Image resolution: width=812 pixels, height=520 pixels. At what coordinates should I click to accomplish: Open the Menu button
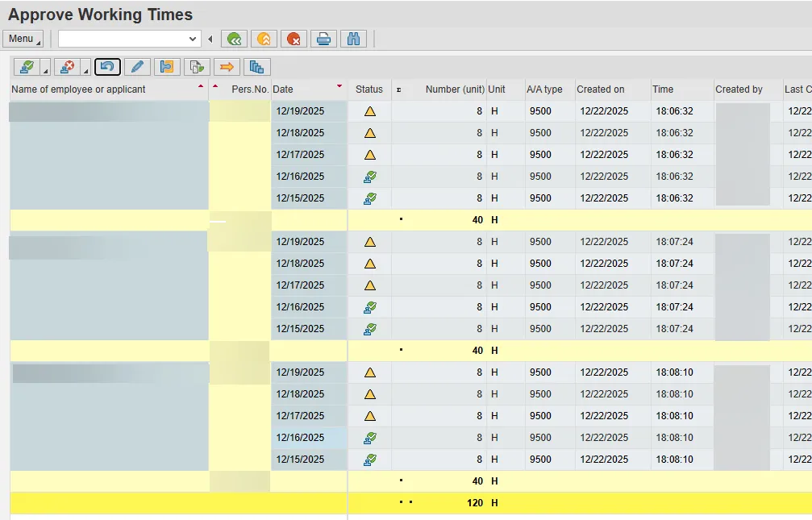23,39
